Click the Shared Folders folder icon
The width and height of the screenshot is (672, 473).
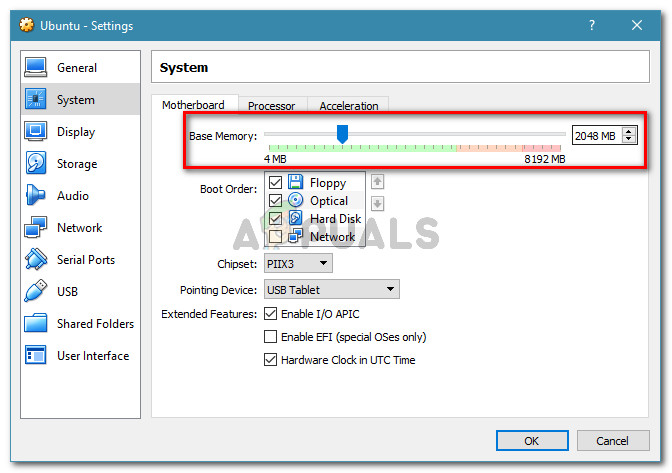(x=36, y=323)
